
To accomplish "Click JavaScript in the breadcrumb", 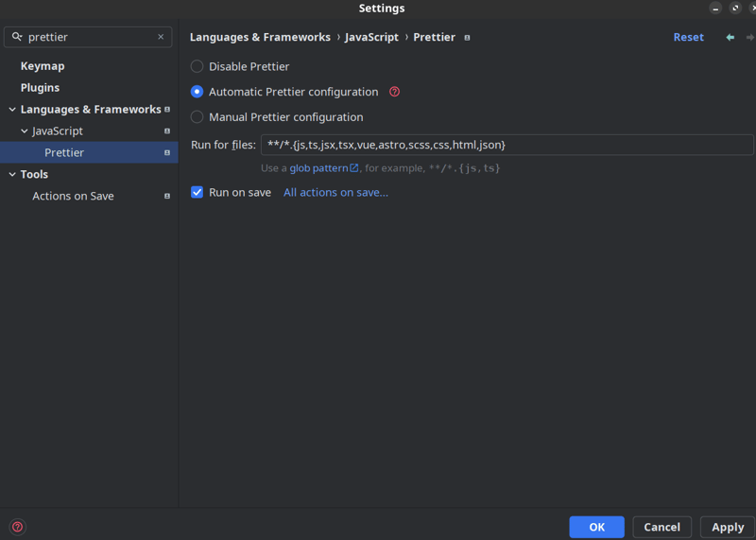I will click(x=371, y=37).
